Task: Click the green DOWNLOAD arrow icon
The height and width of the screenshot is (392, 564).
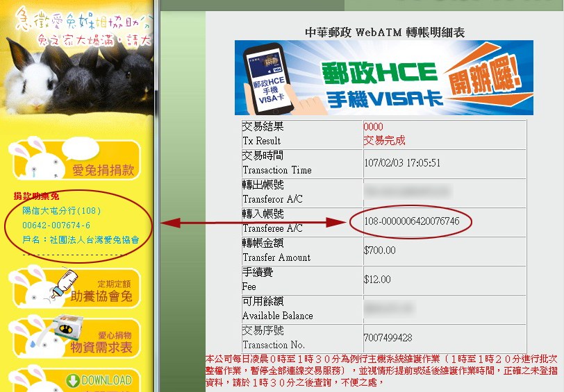Action: tap(72, 380)
